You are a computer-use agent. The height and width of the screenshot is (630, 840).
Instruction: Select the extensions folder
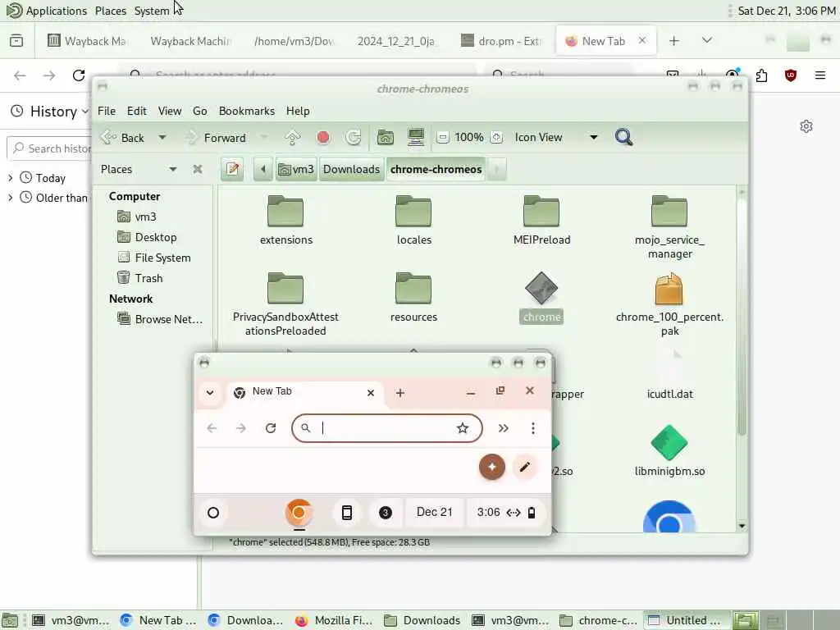pos(286,221)
